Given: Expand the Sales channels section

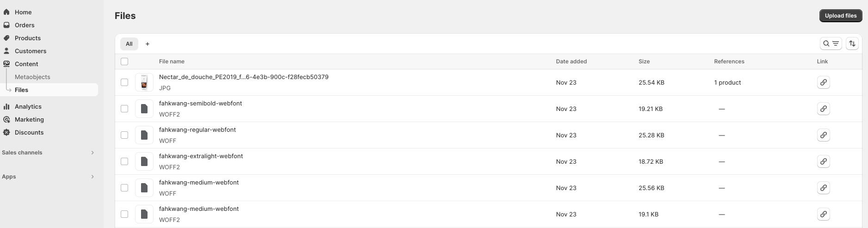Looking at the screenshot, I should [92, 153].
